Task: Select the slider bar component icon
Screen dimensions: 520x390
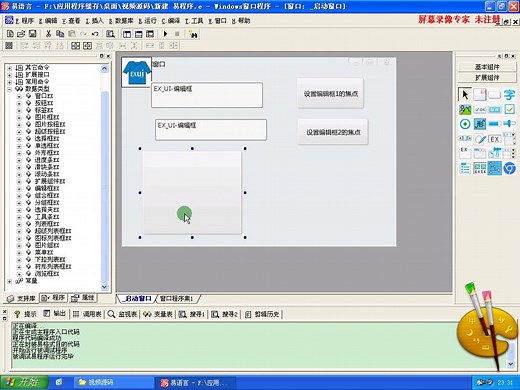Action: (509, 124)
